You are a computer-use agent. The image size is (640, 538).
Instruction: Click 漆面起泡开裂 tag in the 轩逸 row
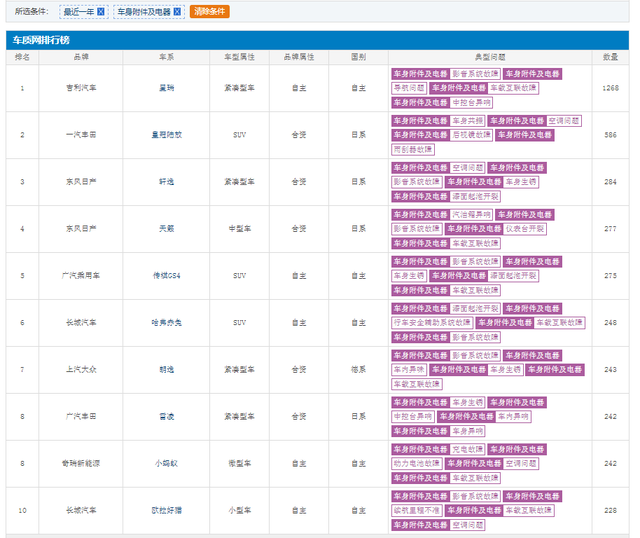[475, 196]
